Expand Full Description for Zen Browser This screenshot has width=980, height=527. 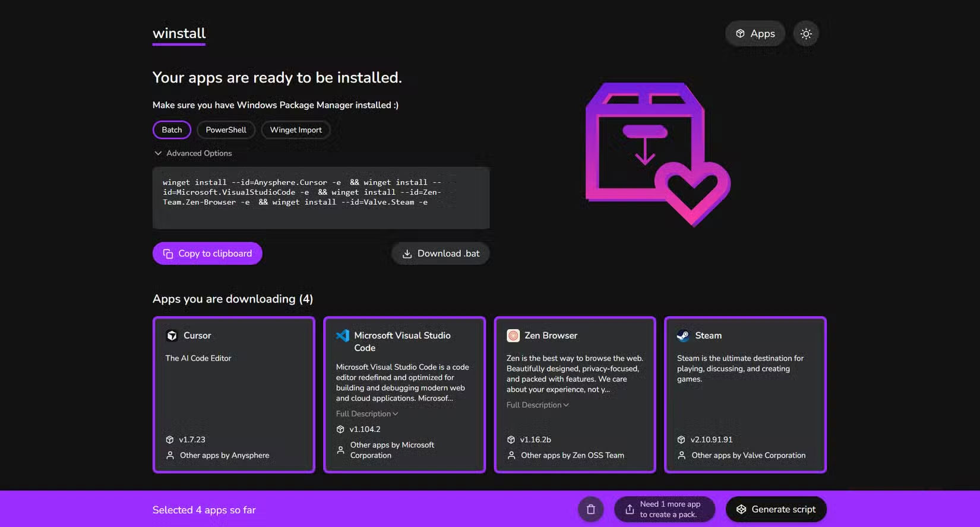[x=538, y=405]
